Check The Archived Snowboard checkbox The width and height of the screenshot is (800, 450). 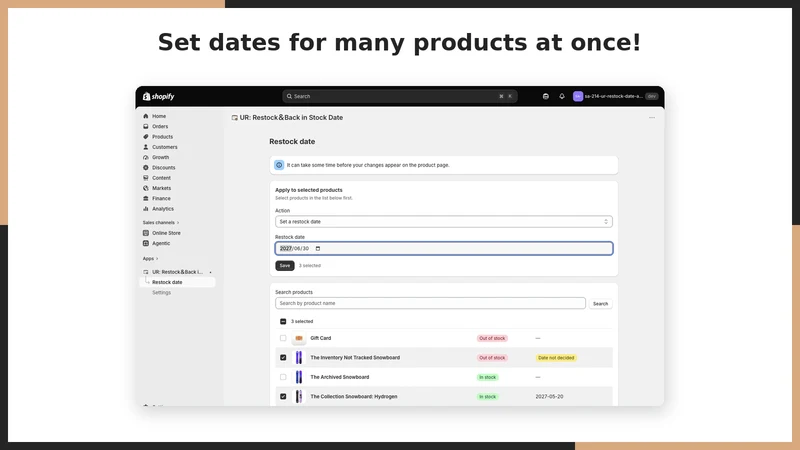(283, 377)
